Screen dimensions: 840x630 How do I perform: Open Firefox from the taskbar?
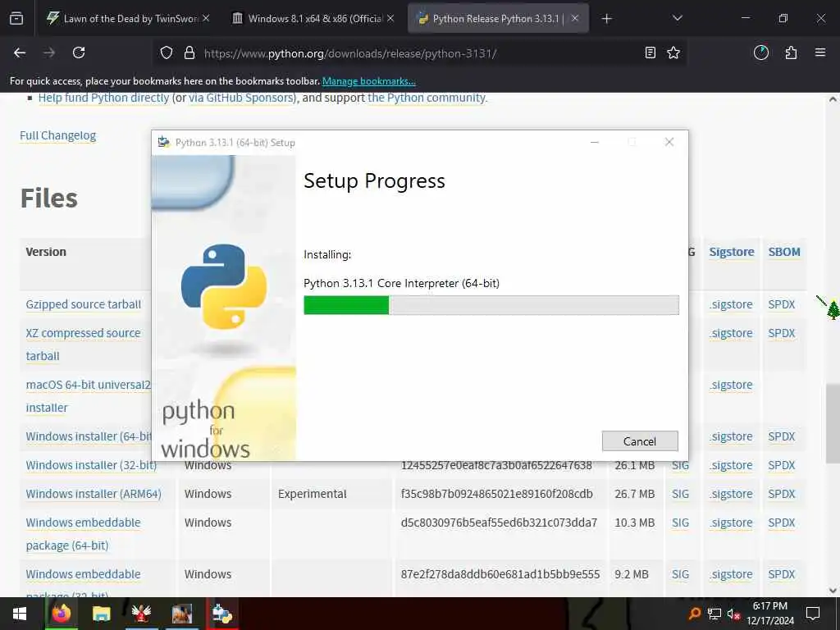point(61,614)
